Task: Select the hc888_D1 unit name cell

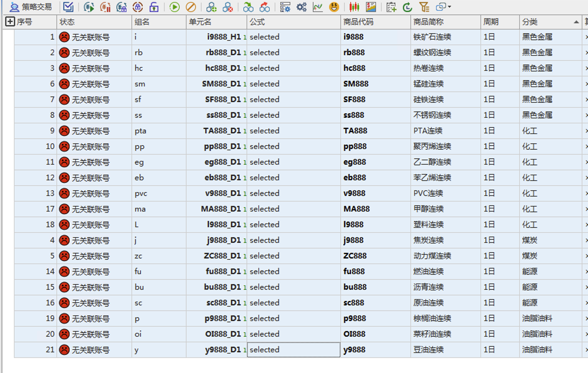Action: (x=216, y=68)
